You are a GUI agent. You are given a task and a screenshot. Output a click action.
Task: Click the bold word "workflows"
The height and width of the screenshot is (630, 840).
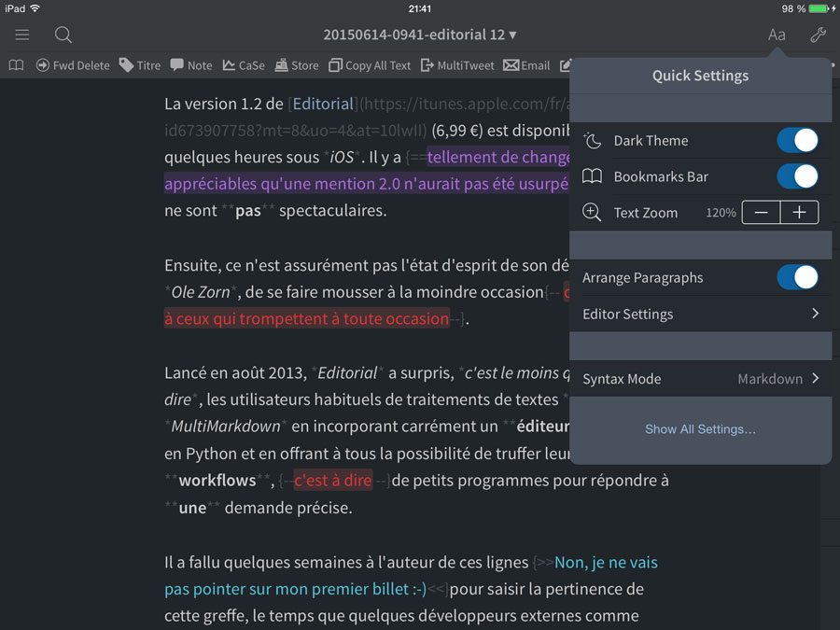point(217,481)
